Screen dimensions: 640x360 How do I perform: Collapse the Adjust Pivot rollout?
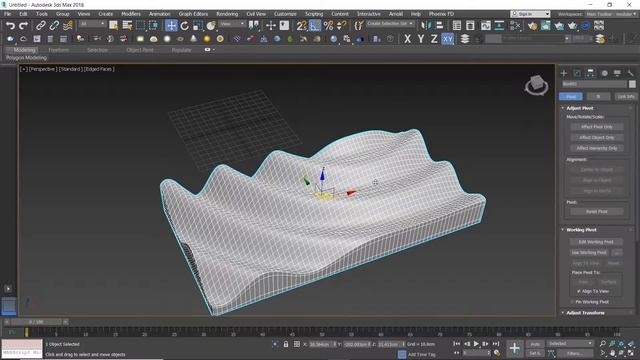point(580,108)
